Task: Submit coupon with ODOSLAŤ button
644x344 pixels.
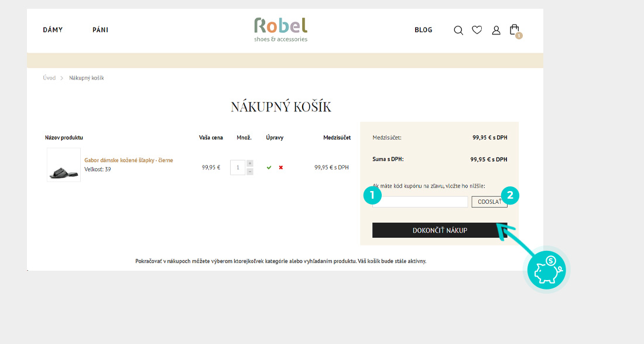Action: 489,202
